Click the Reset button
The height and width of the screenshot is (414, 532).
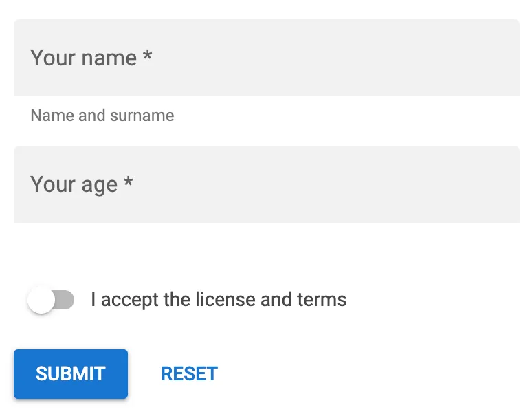pyautogui.click(x=189, y=373)
